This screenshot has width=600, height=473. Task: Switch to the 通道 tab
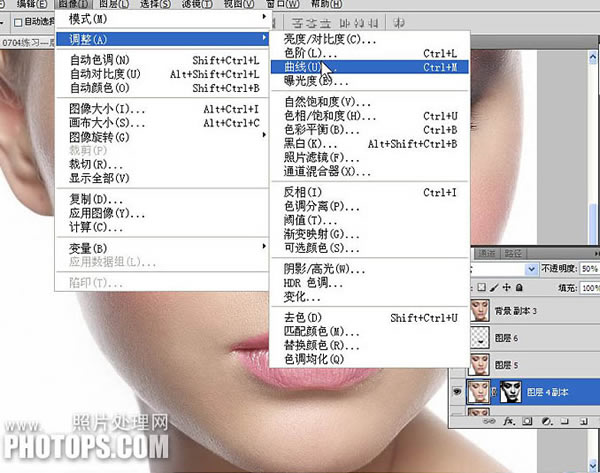pos(487,253)
